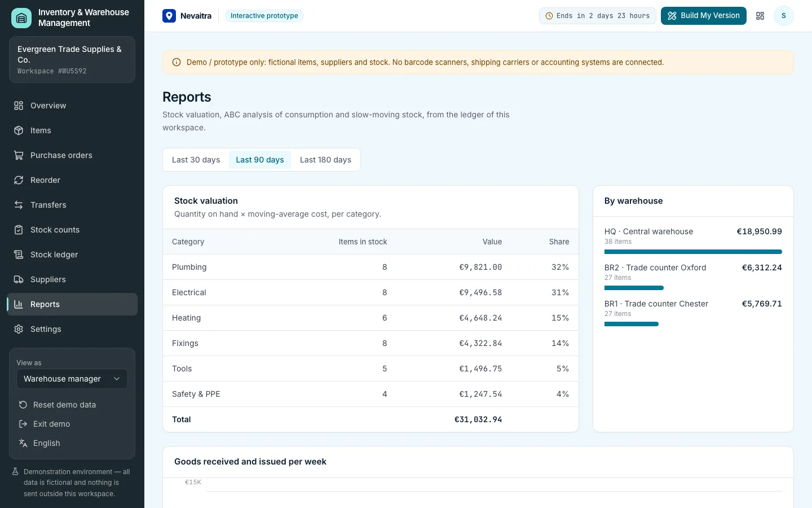Click the Total value €31,032.94
The image size is (812, 508).
point(478,419)
